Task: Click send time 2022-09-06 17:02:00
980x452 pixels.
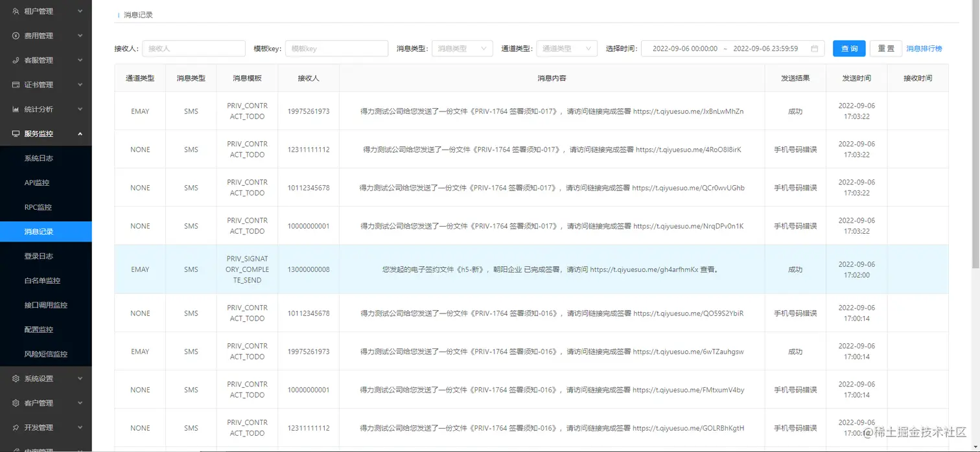Action: click(857, 269)
